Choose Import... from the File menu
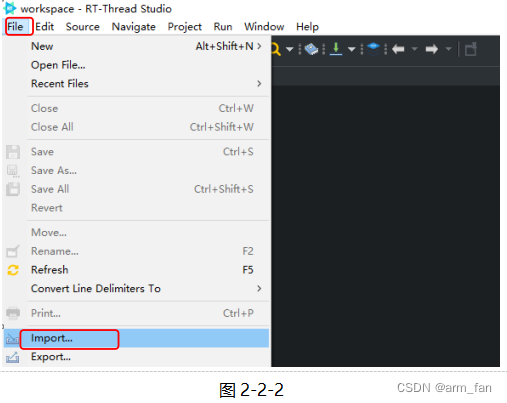Image resolution: width=507 pixels, height=403 pixels. pos(136,338)
